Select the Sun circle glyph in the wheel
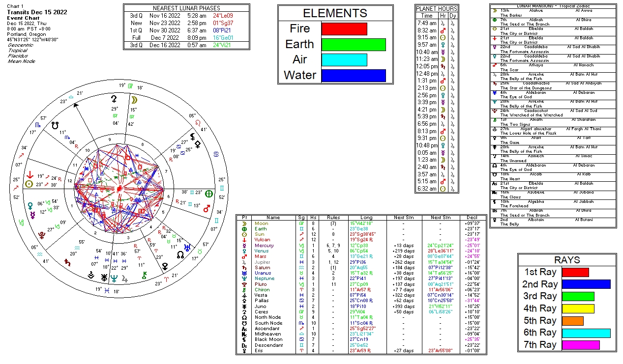The height and width of the screenshot is (364, 623). 30,184
